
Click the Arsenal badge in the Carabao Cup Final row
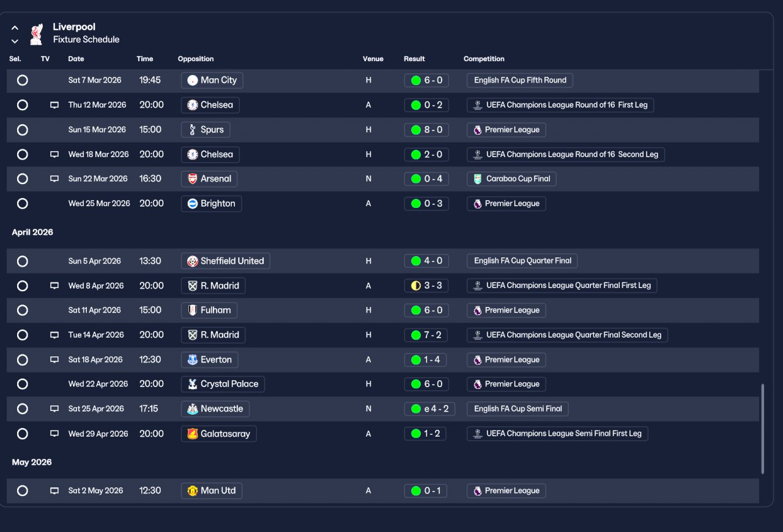click(x=193, y=179)
